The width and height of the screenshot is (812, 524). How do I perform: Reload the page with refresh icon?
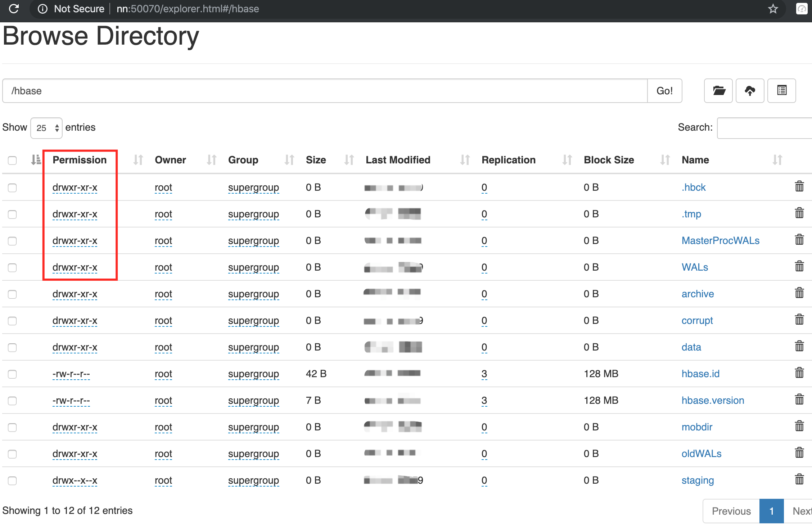click(x=14, y=9)
